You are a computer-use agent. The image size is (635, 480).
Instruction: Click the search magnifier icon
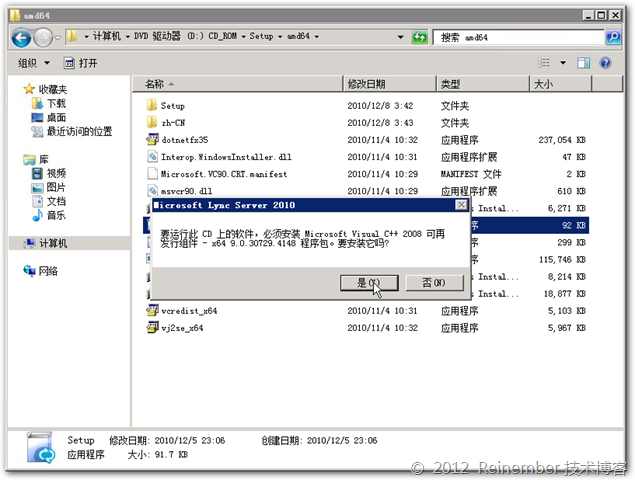(613, 37)
